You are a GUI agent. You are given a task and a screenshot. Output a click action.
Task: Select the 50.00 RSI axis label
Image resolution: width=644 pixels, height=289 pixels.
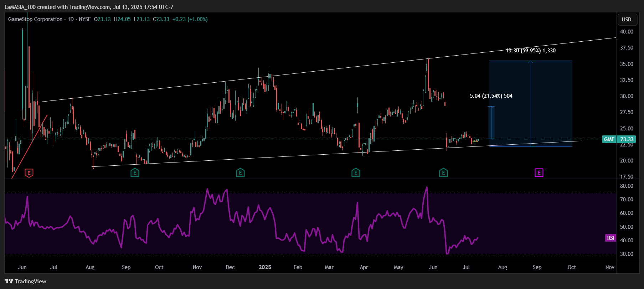coord(627,227)
